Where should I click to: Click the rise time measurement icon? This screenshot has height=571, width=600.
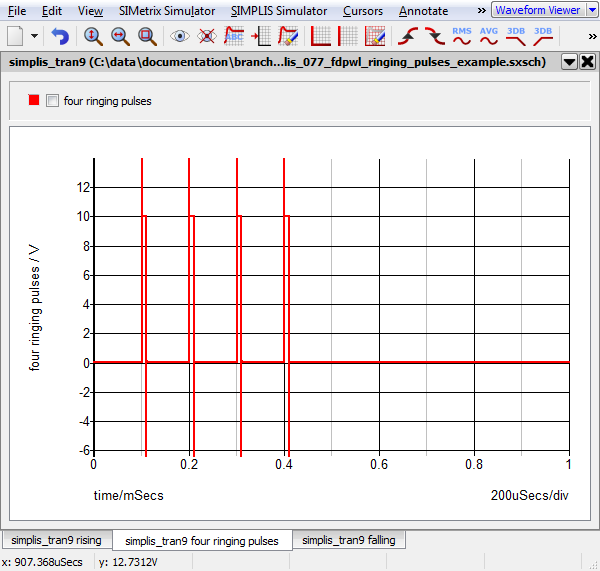408,36
